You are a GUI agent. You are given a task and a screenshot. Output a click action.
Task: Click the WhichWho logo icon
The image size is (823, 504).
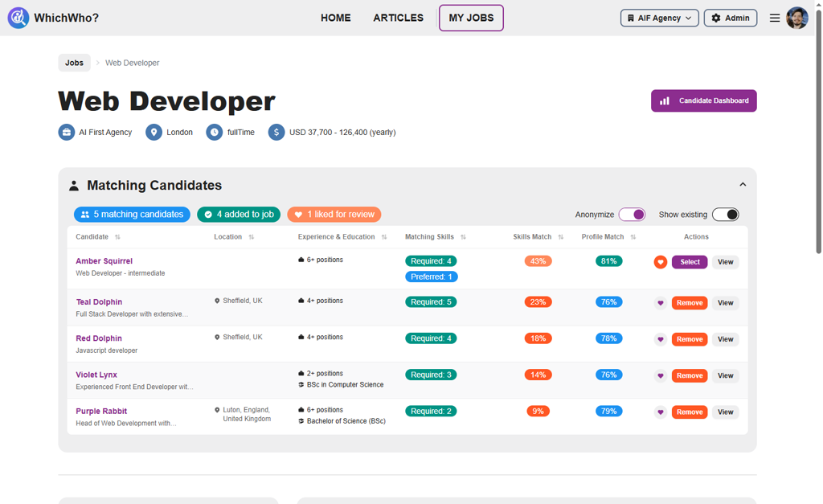tap(18, 17)
